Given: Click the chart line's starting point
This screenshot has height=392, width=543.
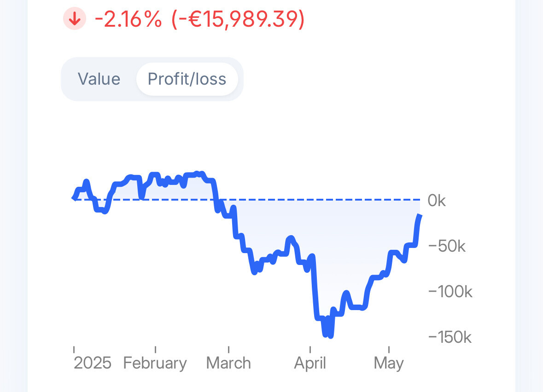Looking at the screenshot, I should (x=74, y=198).
